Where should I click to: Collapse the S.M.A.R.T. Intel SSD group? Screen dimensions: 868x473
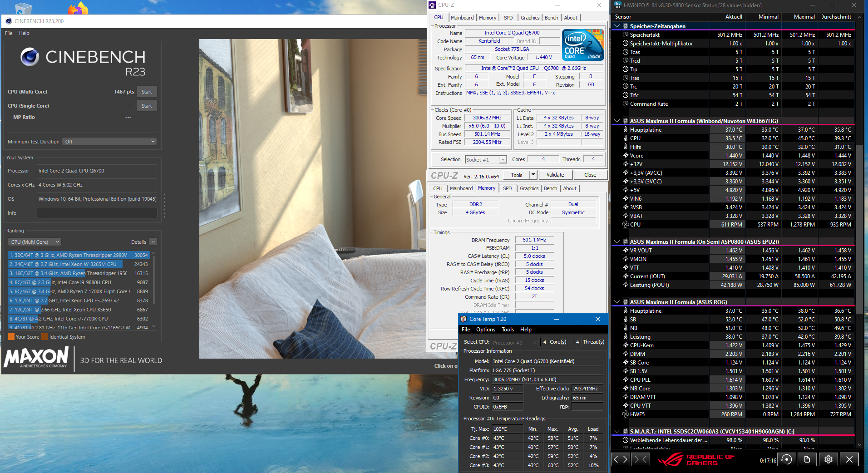point(617,432)
